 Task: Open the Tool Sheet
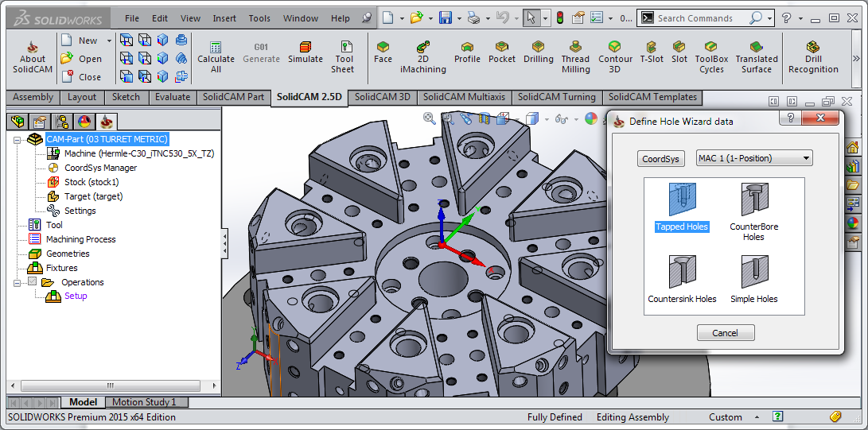(344, 57)
